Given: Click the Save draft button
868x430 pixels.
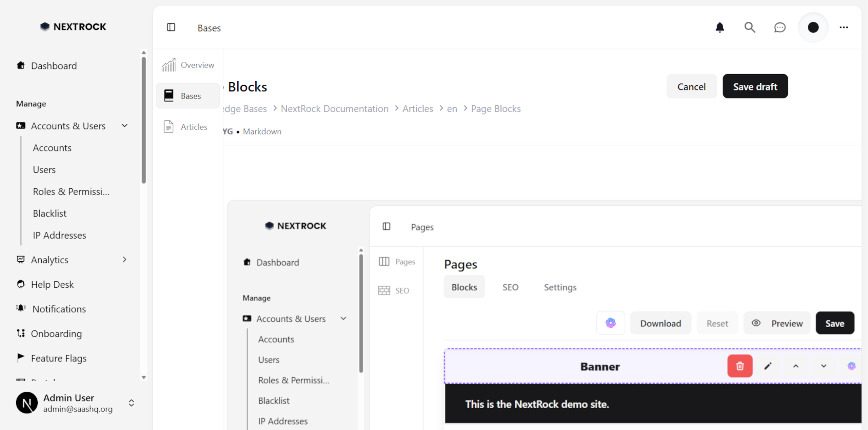Looking at the screenshot, I should [x=755, y=86].
